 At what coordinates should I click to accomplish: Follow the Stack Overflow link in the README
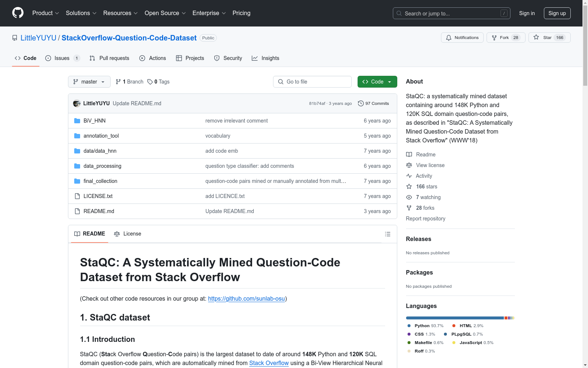269,363
